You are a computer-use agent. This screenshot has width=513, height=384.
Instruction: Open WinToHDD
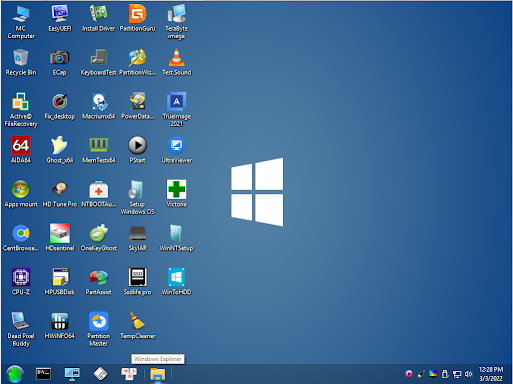point(176,282)
